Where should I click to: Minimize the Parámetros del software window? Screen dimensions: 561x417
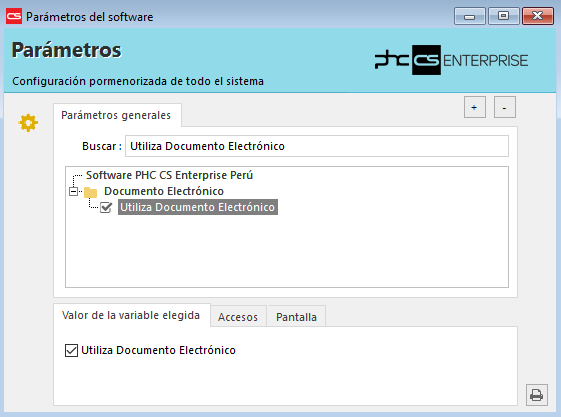[x=469, y=16]
